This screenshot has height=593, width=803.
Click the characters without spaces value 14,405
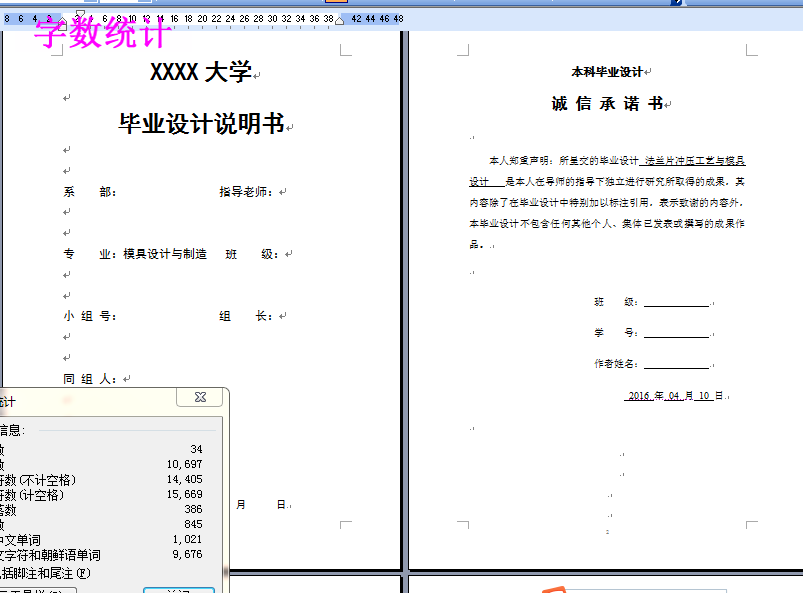click(x=184, y=479)
